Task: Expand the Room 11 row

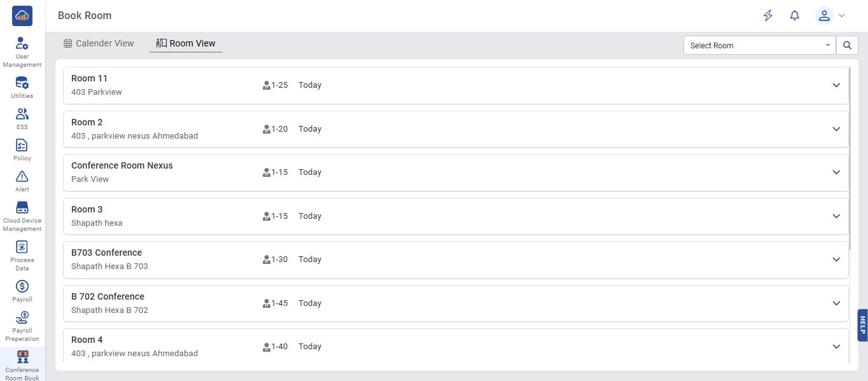Action: coord(836,85)
